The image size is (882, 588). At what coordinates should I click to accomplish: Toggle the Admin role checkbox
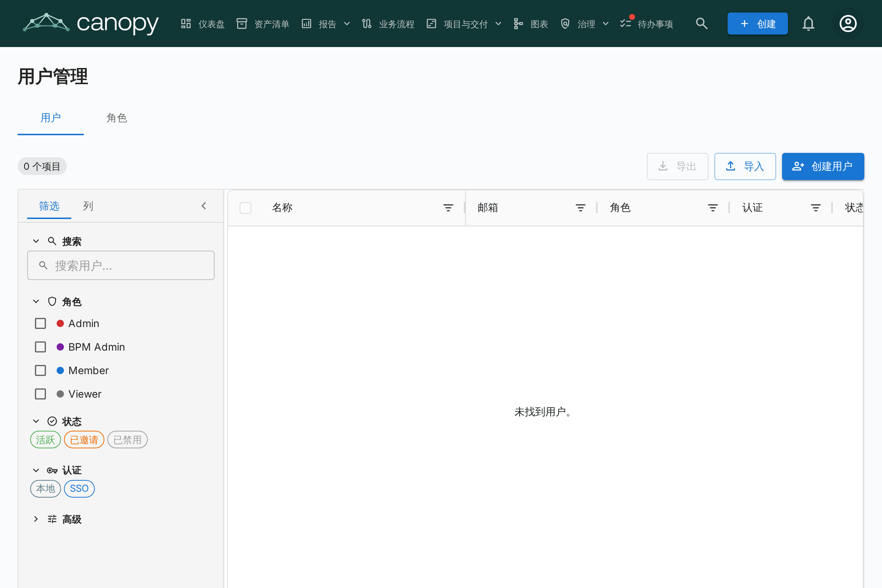pyautogui.click(x=40, y=323)
